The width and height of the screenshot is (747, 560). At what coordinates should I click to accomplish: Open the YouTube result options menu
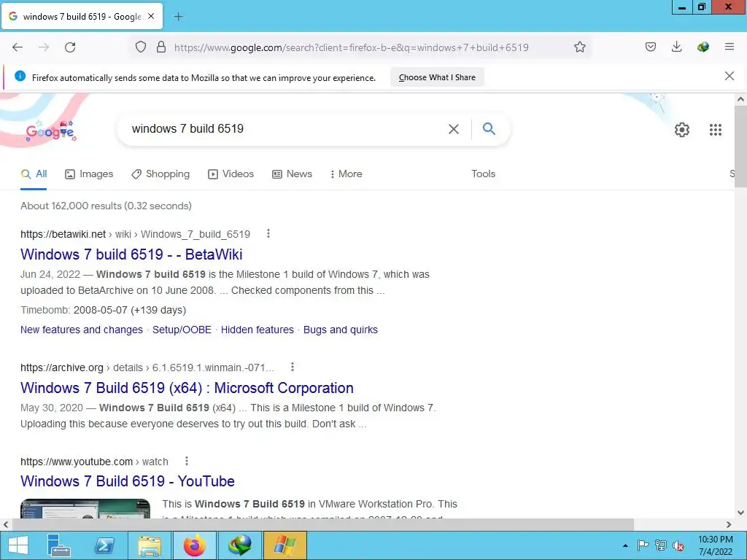coord(186,461)
